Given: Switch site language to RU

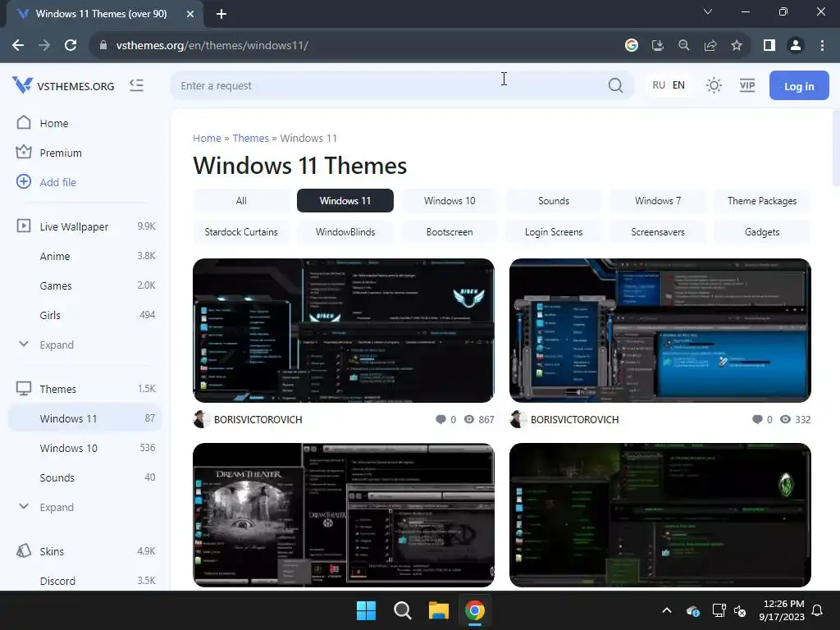Looking at the screenshot, I should pos(659,85).
